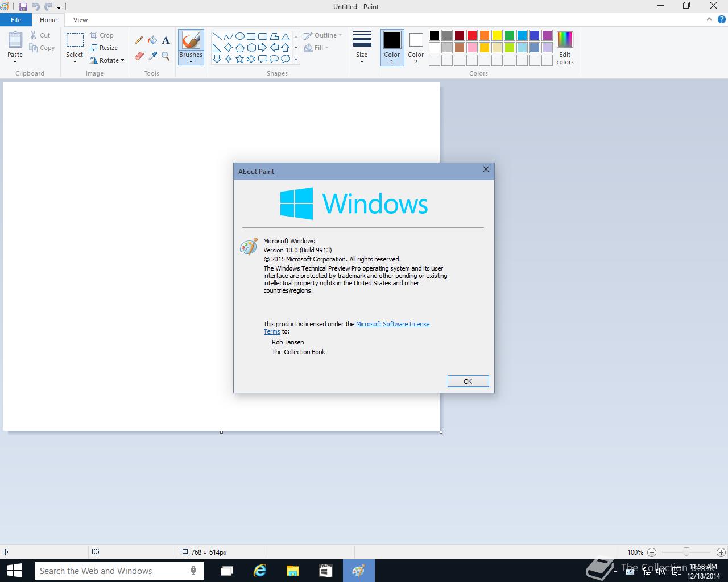728x582 pixels.
Task: Collapse the ribbon with the chevron
Action: point(709,19)
